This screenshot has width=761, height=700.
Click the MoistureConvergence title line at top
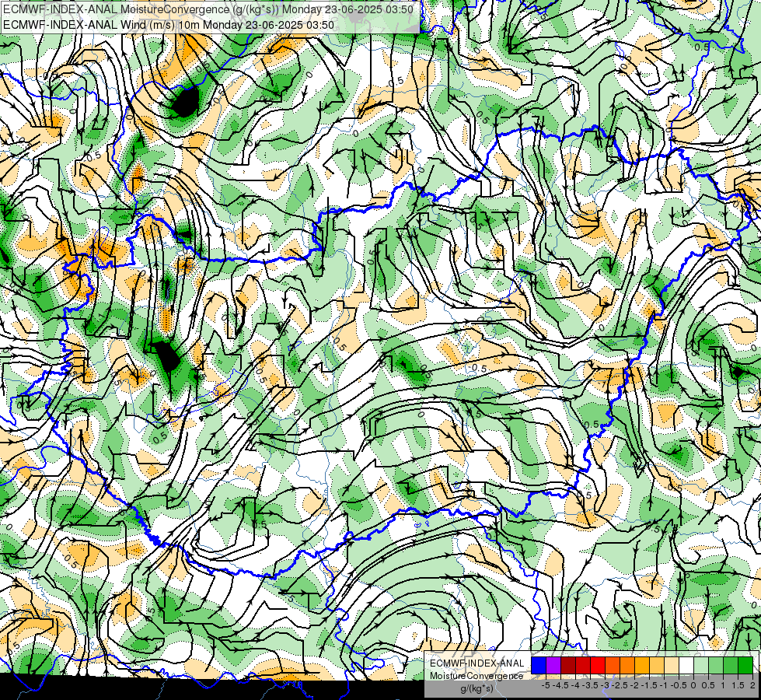pyautogui.click(x=208, y=9)
